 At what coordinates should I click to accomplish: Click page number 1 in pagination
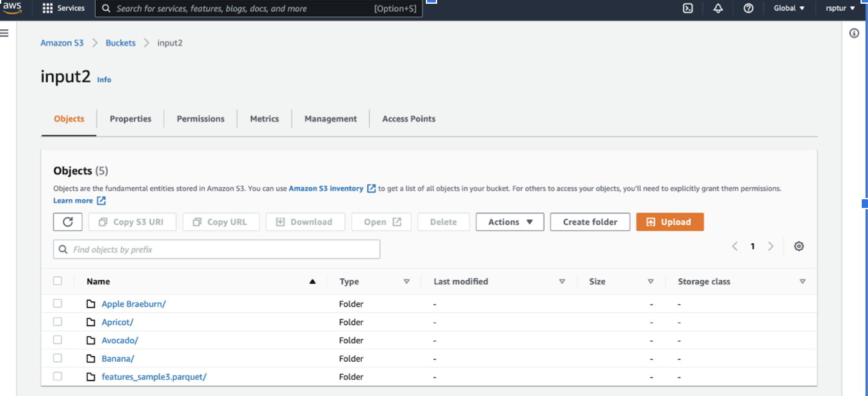[753, 247]
